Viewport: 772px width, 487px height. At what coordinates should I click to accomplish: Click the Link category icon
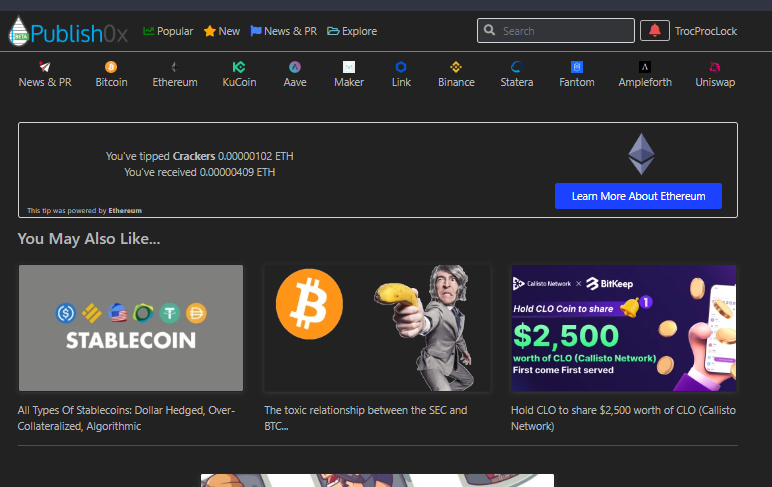(401, 66)
